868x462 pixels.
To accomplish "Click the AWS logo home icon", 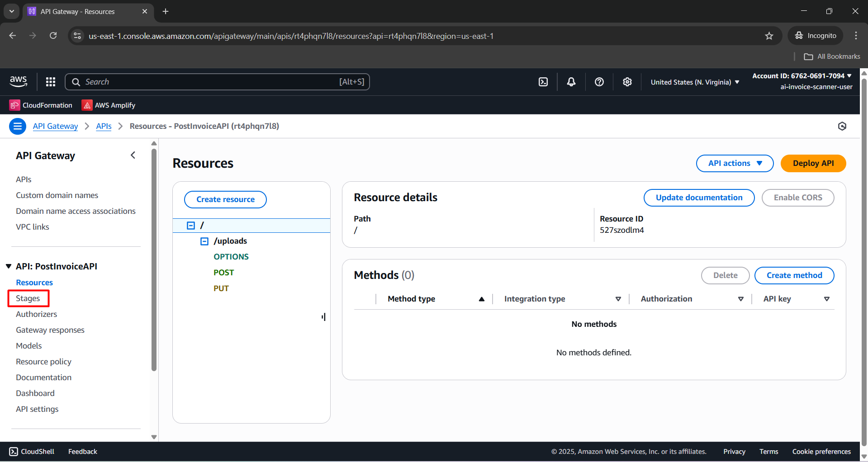I will 19,82.
